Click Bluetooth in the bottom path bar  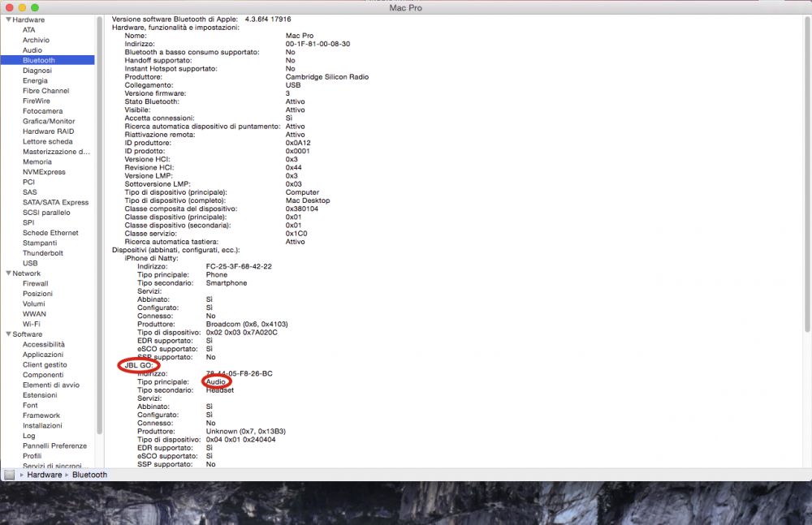click(x=89, y=475)
